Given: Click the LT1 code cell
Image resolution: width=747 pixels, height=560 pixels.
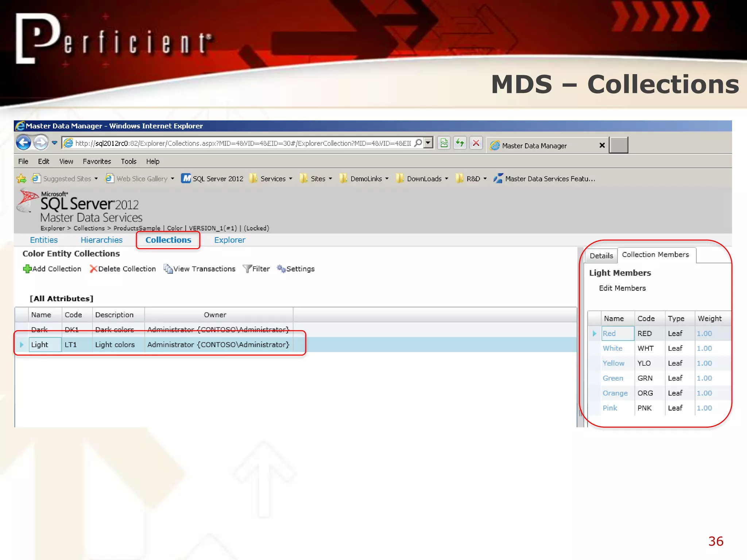Looking at the screenshot, I should coord(77,345).
